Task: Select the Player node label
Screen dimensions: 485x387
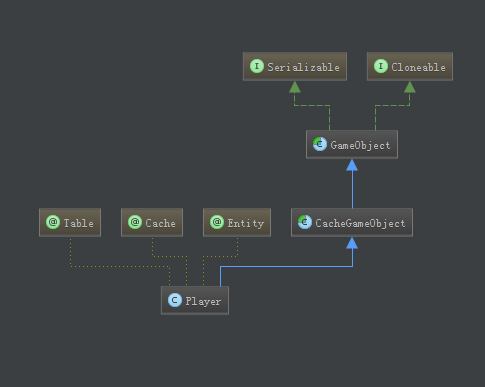Action: click(203, 301)
